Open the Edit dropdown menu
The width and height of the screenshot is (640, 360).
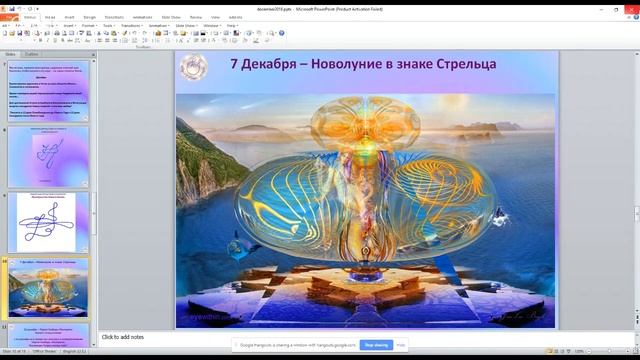[x=35, y=26]
